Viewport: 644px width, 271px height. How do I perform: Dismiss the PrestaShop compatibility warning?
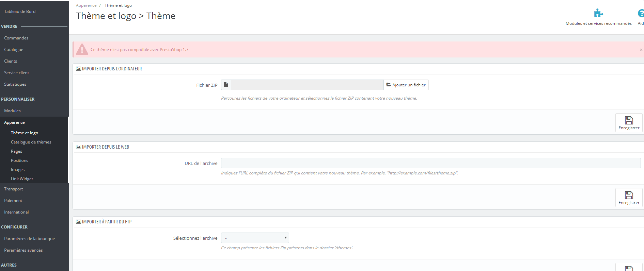641,50
